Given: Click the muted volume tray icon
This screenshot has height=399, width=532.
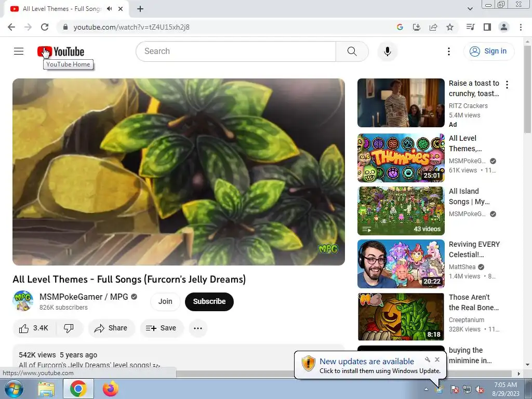Looking at the screenshot, I should coord(480,390).
